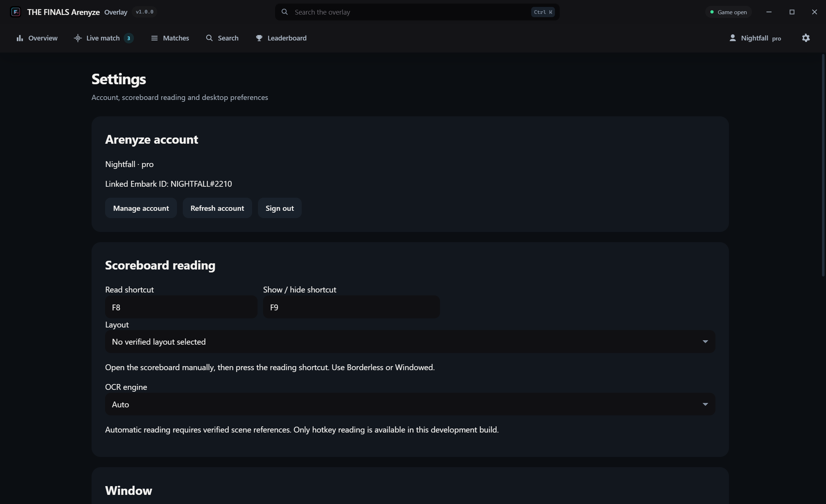Expand the OCR engine dropdown set to Auto
The image size is (826, 504).
pos(410,404)
